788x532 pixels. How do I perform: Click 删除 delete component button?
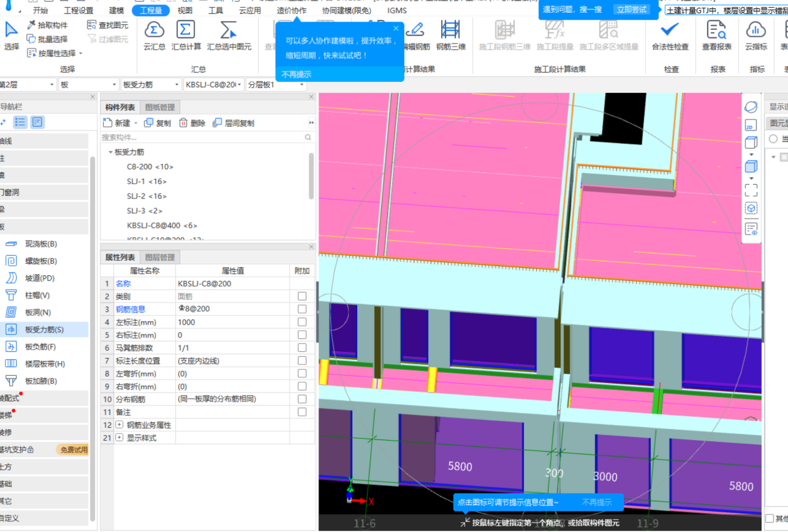(x=192, y=123)
